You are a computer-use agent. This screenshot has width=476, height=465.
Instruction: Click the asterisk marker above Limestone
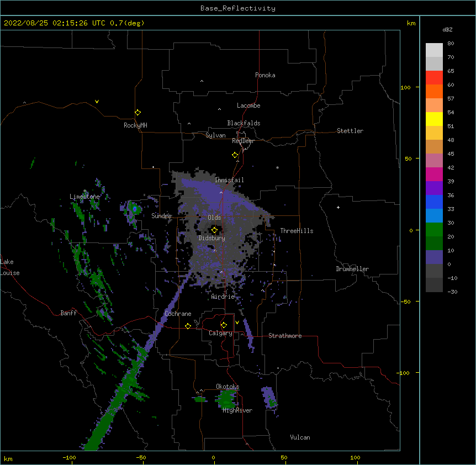click(84, 191)
